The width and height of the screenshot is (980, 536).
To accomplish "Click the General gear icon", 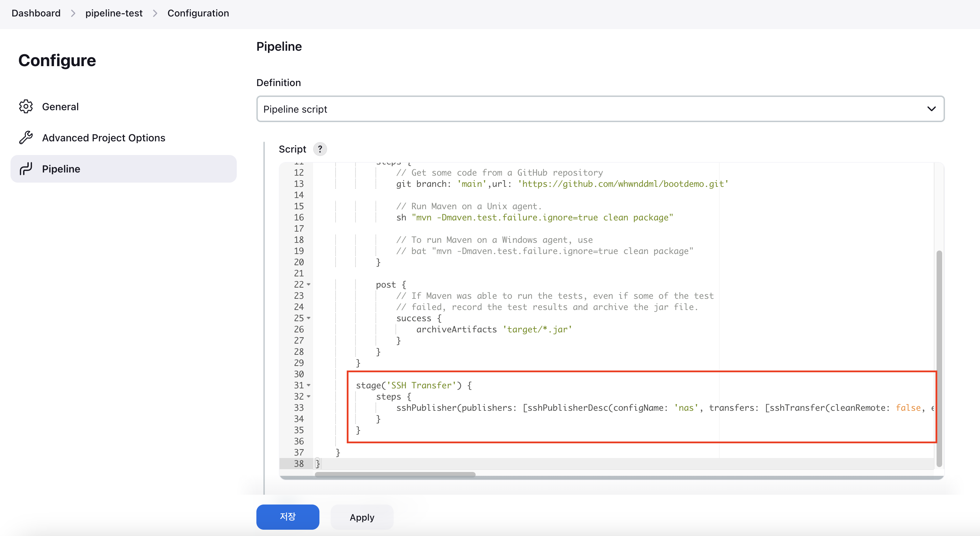I will pos(26,106).
